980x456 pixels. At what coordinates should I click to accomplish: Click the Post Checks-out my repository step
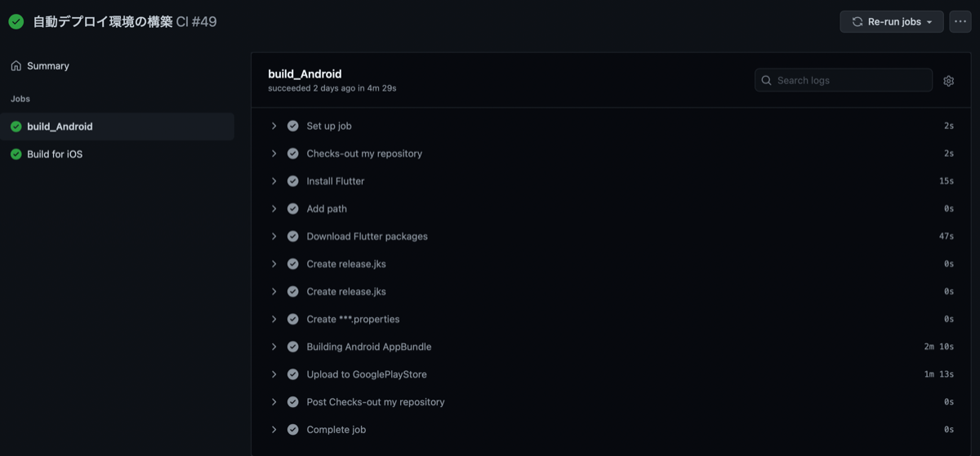pyautogui.click(x=376, y=402)
